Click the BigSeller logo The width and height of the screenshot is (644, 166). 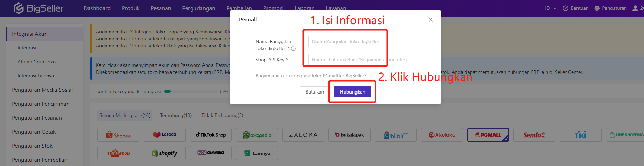[39, 8]
